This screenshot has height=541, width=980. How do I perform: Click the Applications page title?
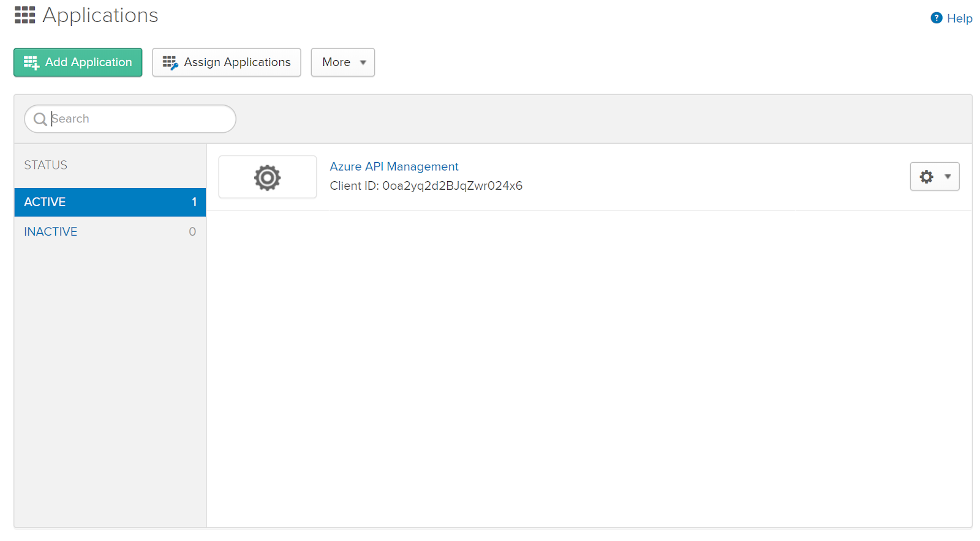point(100,15)
